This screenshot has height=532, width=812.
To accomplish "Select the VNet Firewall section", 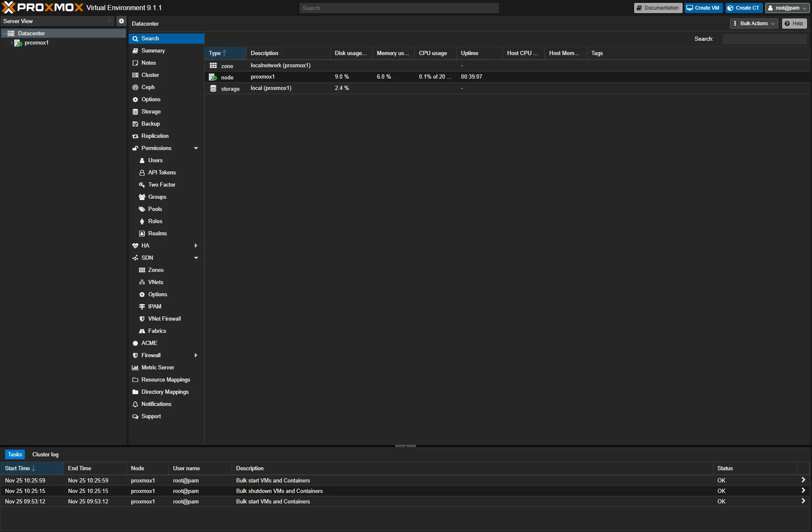I will pyautogui.click(x=164, y=319).
